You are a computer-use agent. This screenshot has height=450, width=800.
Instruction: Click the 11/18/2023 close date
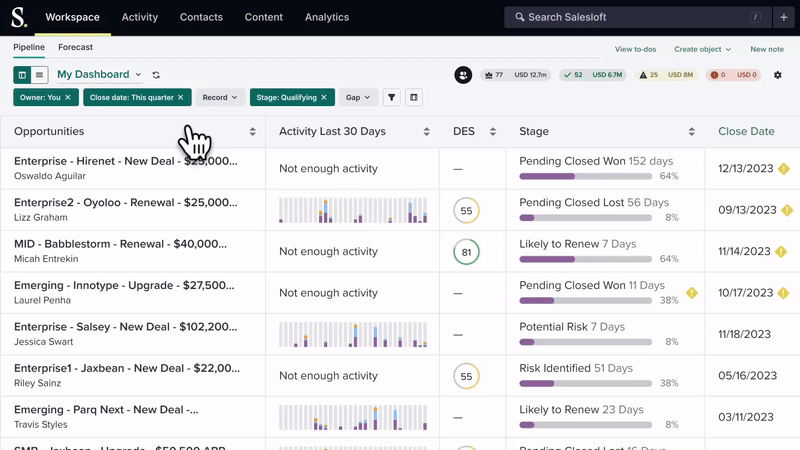(x=744, y=334)
